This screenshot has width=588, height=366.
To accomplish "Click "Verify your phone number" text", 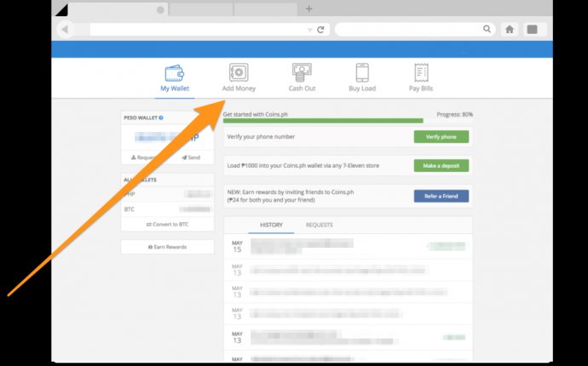I will click(261, 137).
